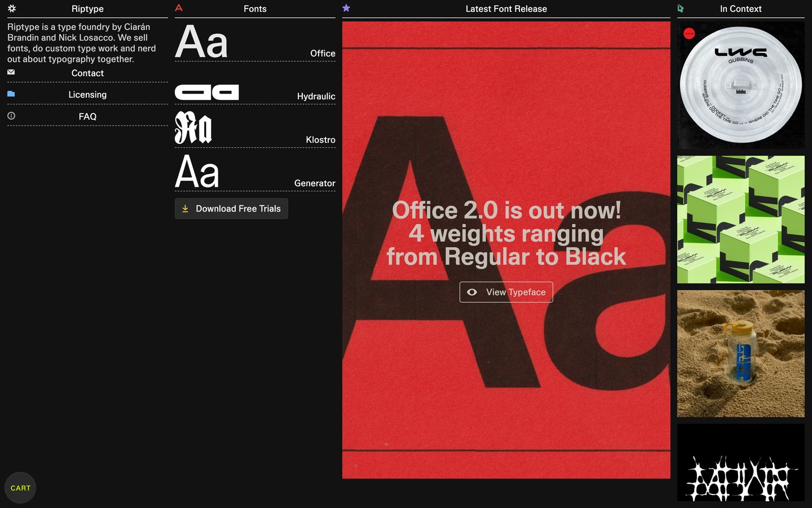Open the Gubbins vinyl disc image

[x=741, y=85]
